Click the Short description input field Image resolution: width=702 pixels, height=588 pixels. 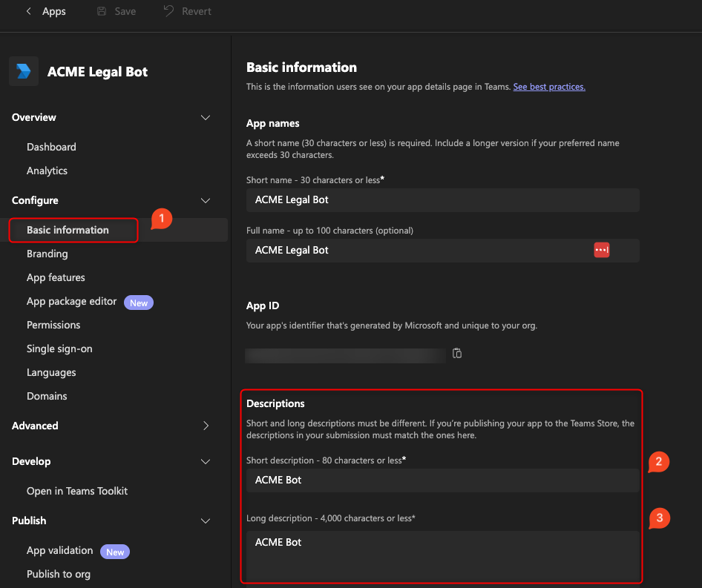(x=442, y=480)
